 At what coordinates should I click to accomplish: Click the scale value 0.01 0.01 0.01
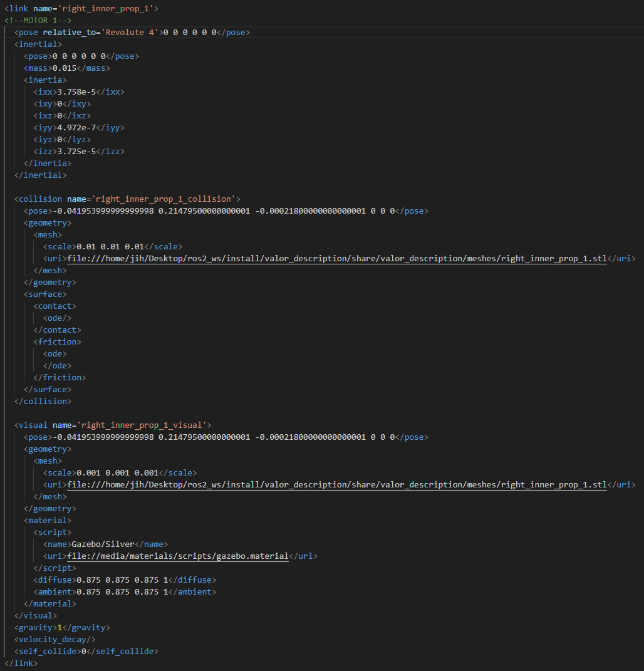(x=110, y=247)
